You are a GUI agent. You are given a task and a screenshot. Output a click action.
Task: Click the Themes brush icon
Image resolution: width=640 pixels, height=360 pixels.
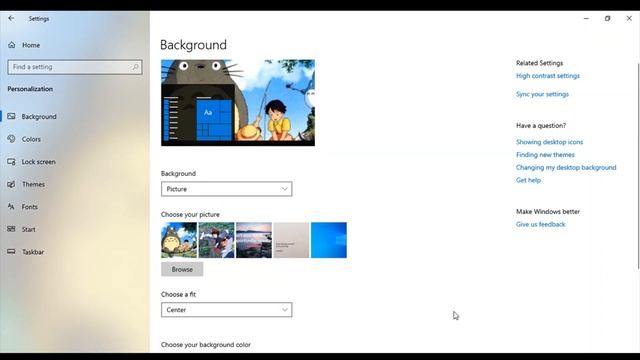(11, 184)
